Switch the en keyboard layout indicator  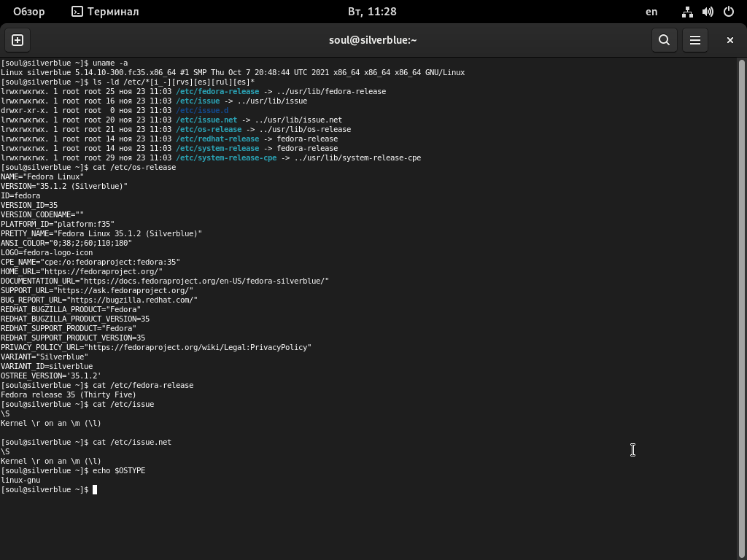[x=651, y=12]
